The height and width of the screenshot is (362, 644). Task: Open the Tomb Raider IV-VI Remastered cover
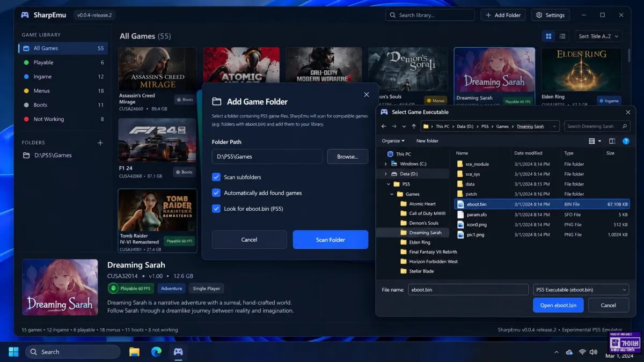pos(157,210)
